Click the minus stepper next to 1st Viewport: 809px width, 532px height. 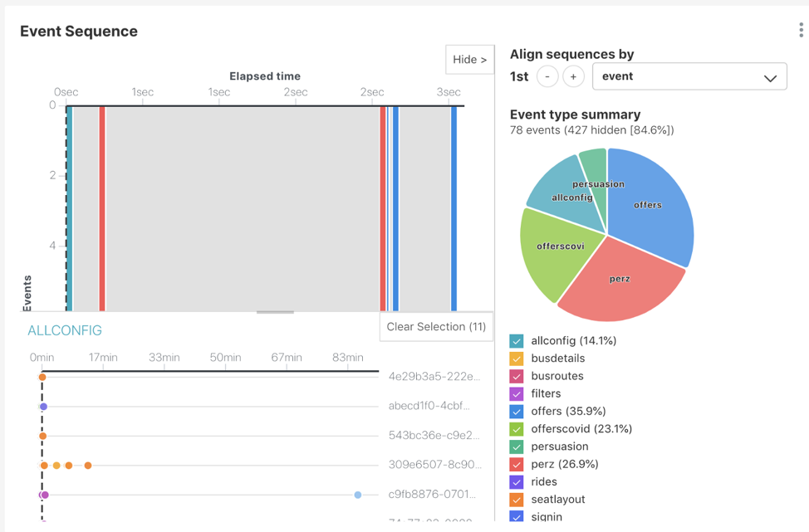(547, 76)
